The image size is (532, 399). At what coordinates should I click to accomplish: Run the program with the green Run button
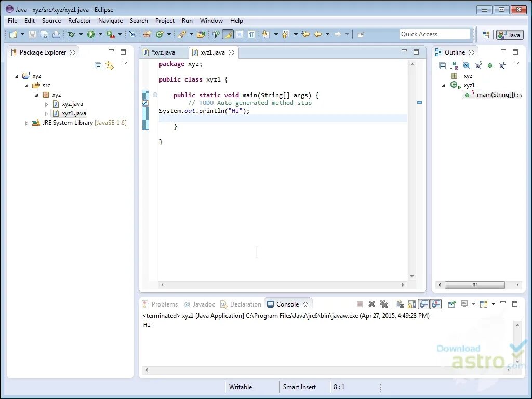click(x=90, y=34)
